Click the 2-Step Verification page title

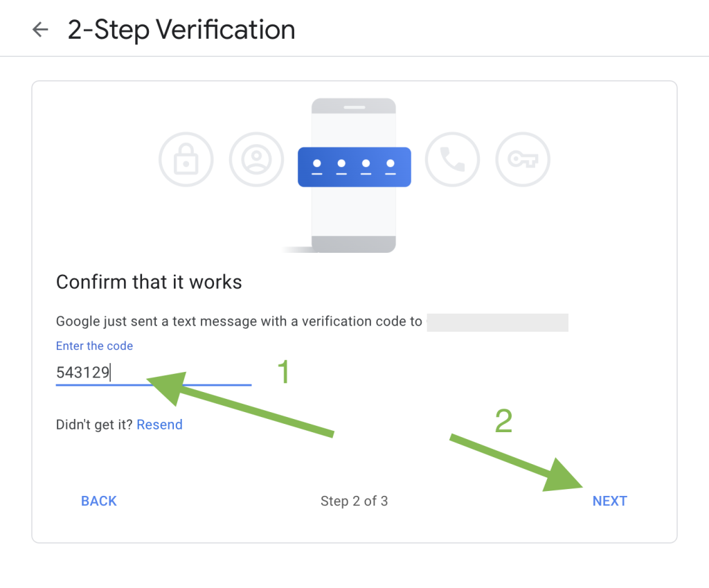click(181, 29)
